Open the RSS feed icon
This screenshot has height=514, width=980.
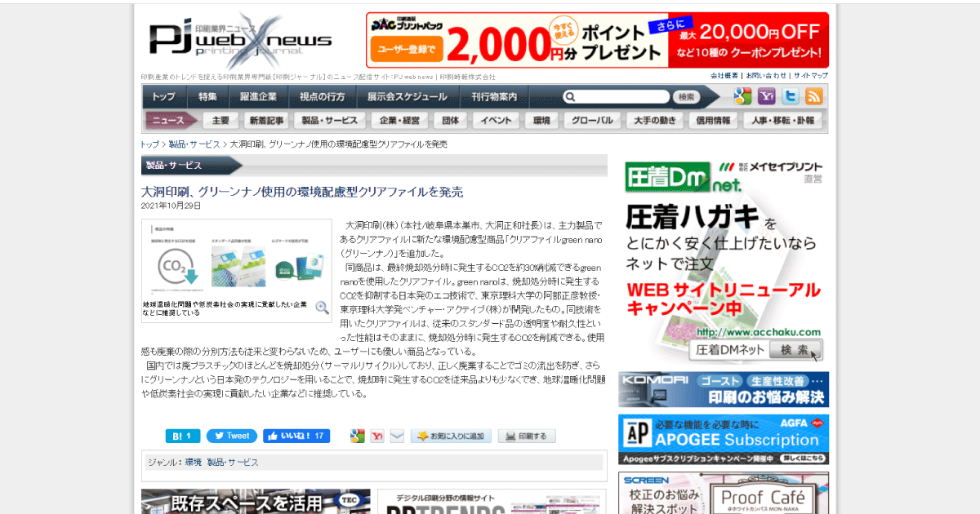(813, 96)
